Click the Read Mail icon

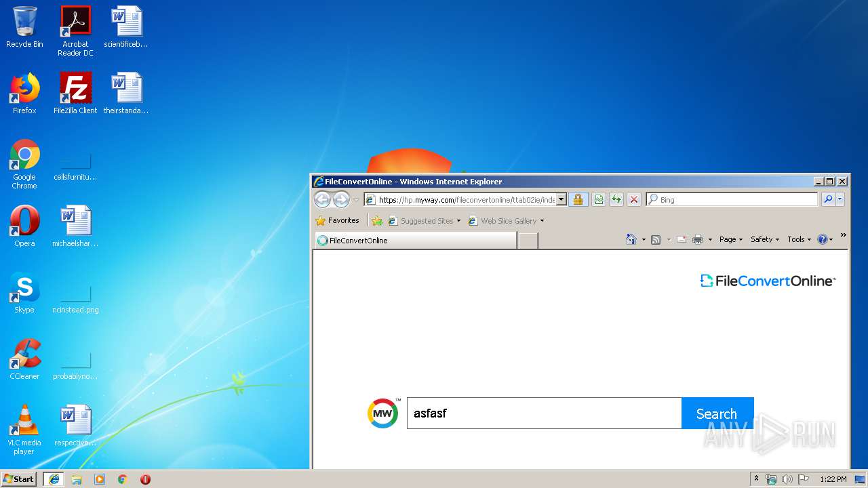[x=682, y=239]
